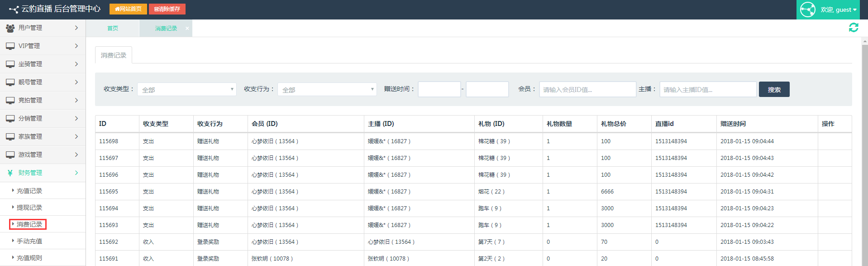868x266 pixels.
Task: Expand the 竞拍管理 chevron
Action: click(x=76, y=100)
